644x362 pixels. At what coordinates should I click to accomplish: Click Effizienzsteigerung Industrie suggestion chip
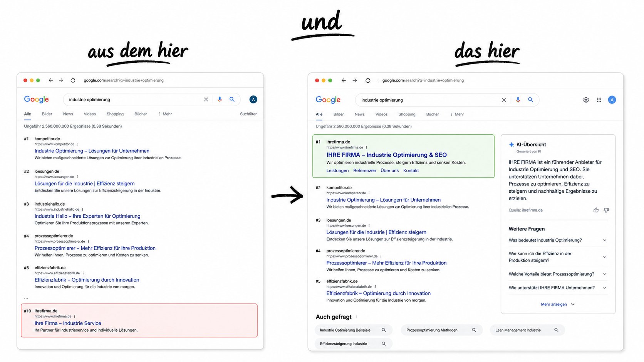(x=354, y=344)
